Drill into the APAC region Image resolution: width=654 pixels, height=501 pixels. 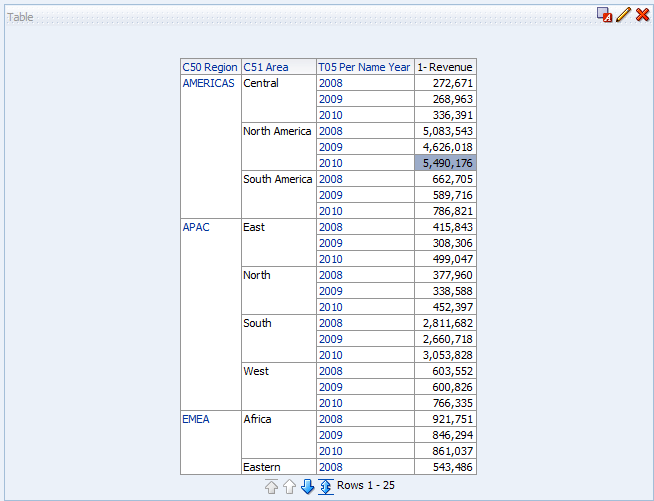[196, 227]
